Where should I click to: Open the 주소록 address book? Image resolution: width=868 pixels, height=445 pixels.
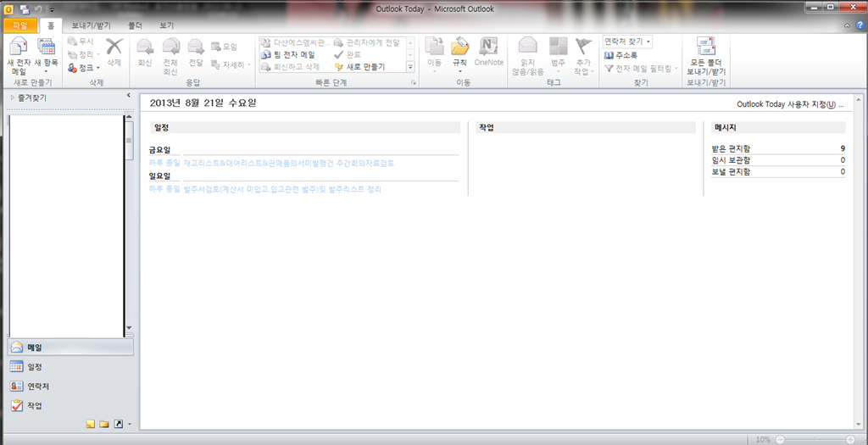pyautogui.click(x=620, y=55)
